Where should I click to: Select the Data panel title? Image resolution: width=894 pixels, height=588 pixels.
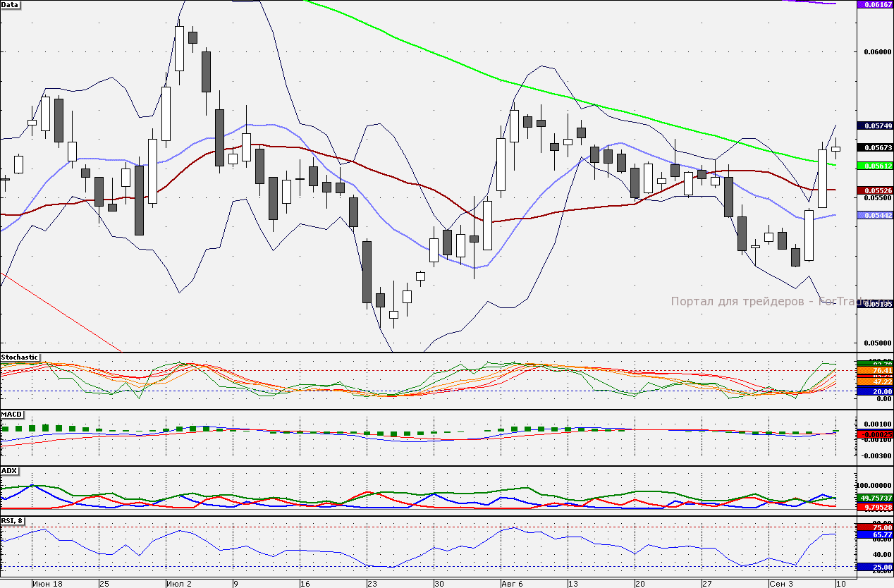coord(11,6)
